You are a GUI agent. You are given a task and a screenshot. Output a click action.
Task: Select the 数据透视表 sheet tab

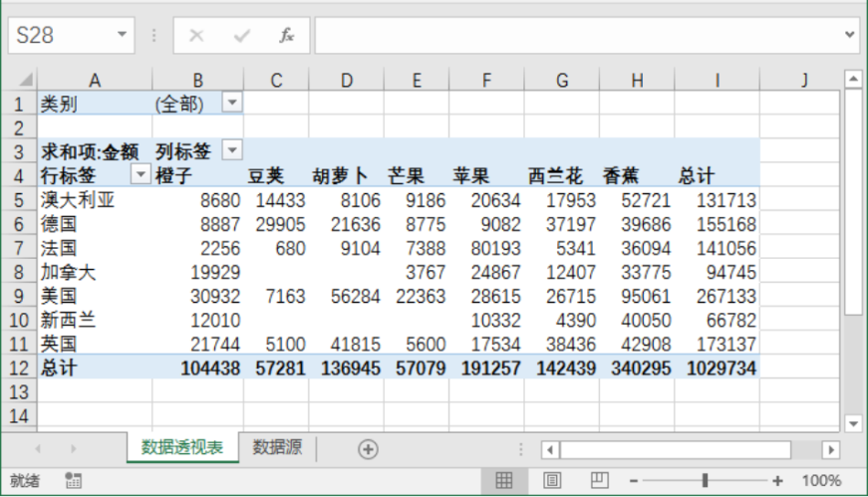coord(182,447)
